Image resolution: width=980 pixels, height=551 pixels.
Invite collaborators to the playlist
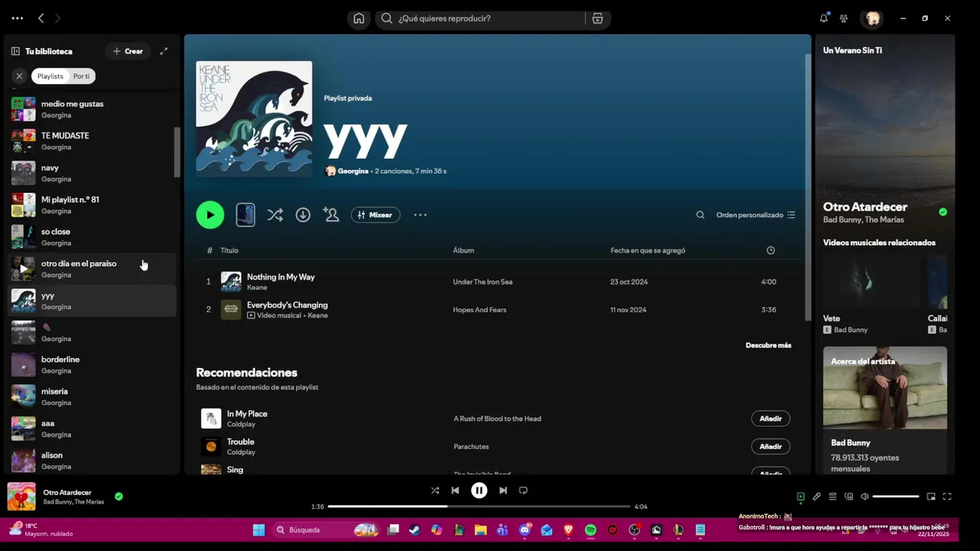tap(331, 215)
